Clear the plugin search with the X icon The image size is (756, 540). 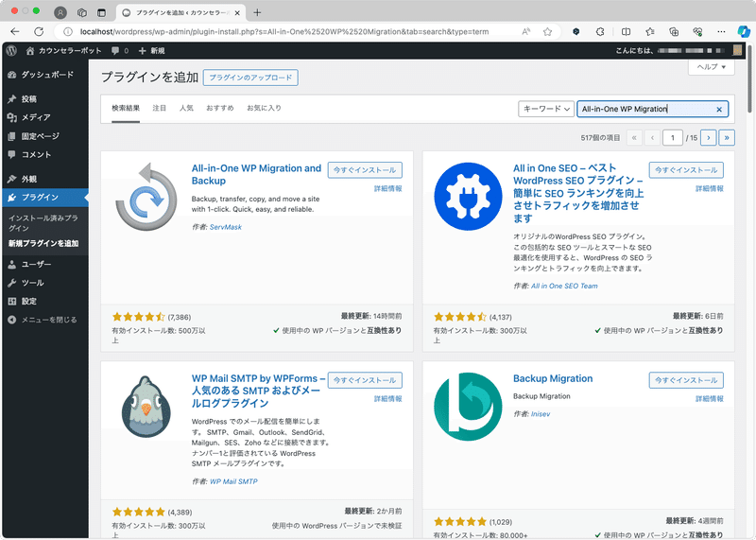coord(719,110)
